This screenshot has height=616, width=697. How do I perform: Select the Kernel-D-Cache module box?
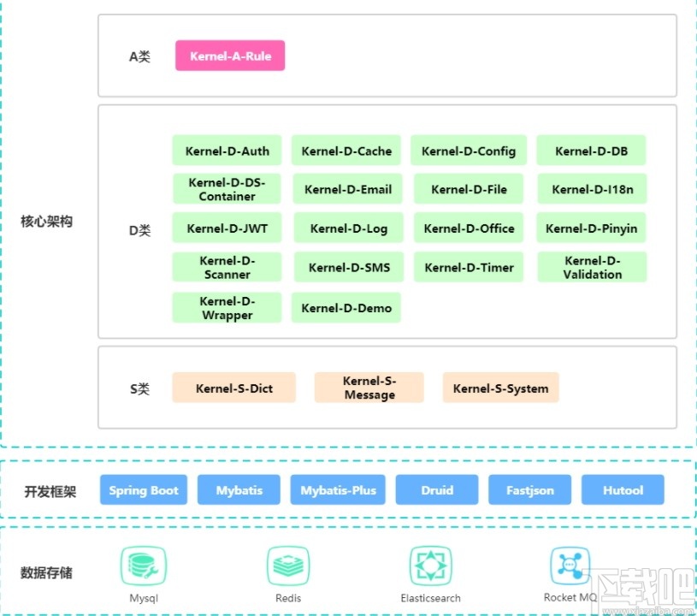[x=346, y=151]
